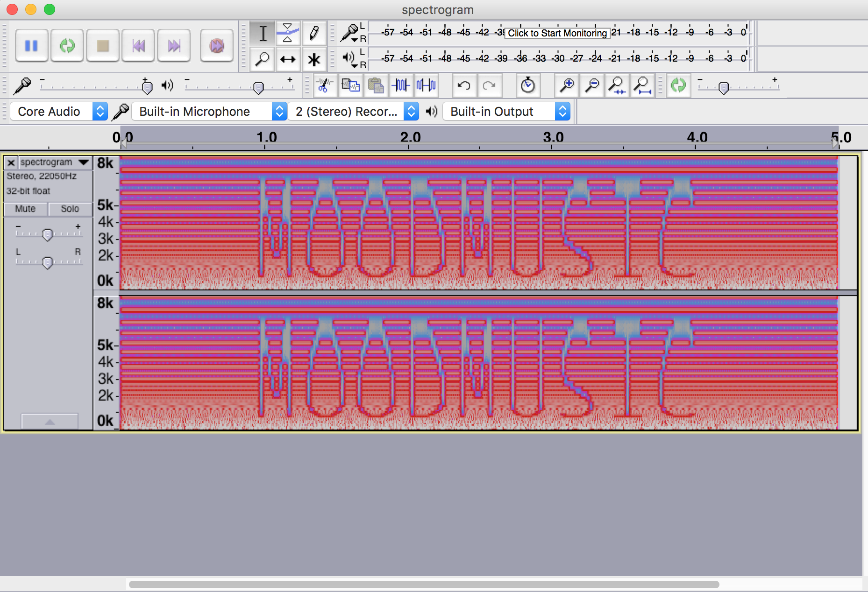
Task: Skip to start of track
Action: [138, 46]
